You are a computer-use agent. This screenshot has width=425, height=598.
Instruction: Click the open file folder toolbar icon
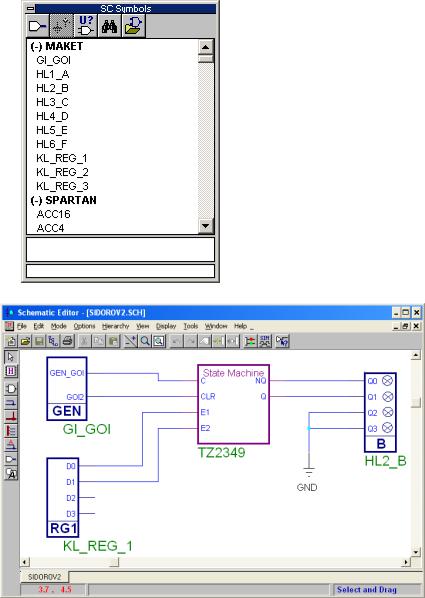[x=26, y=341]
